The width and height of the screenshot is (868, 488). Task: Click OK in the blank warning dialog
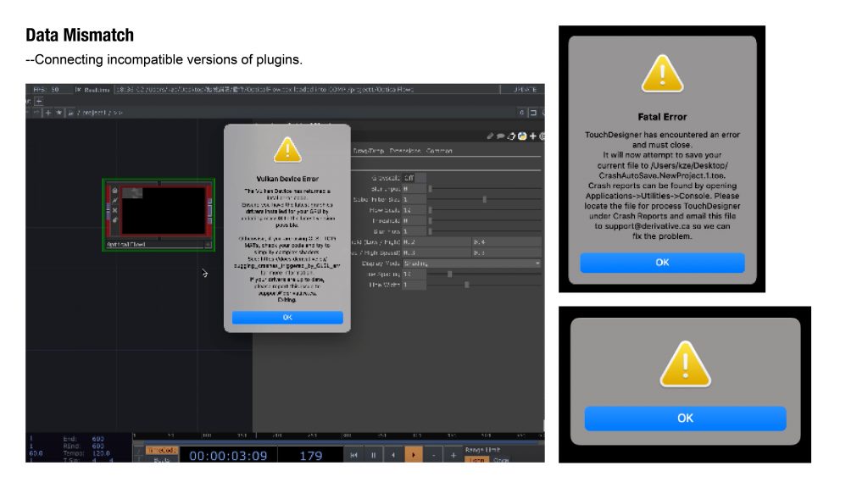click(685, 419)
